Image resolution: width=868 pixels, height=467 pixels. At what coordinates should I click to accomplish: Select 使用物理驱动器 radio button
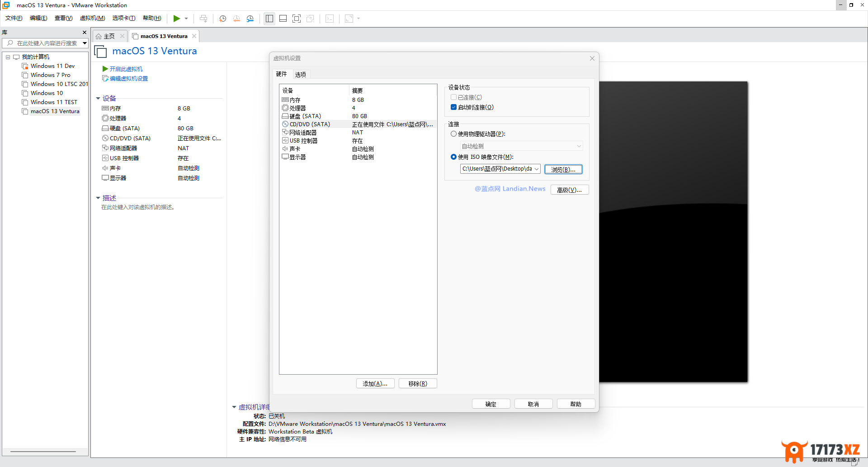[453, 134]
